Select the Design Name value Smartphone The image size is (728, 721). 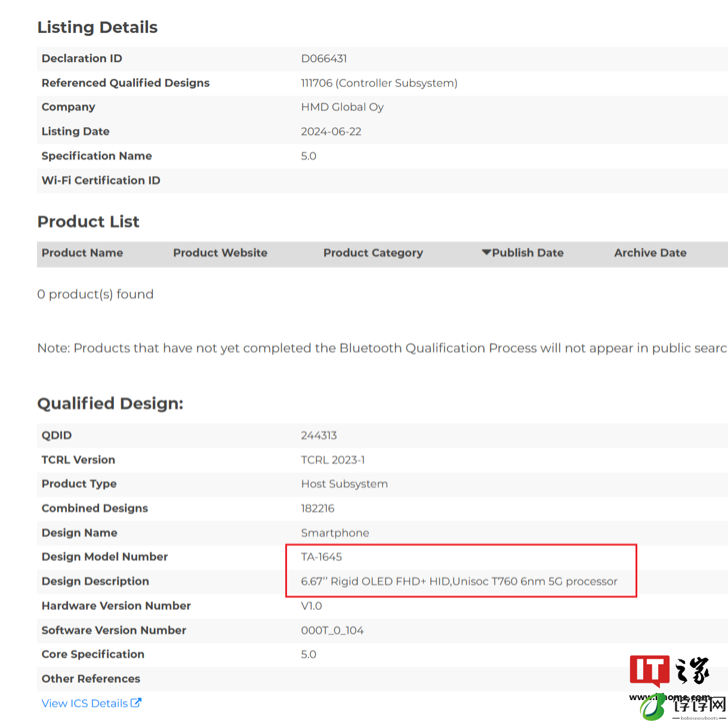(x=335, y=533)
